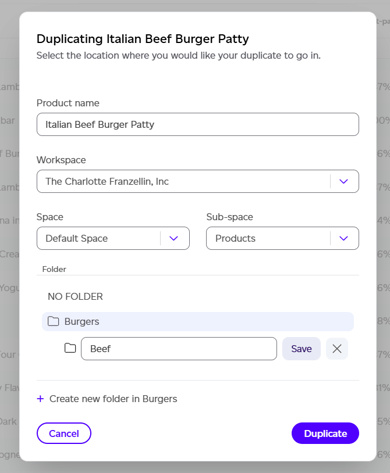Click the Default Space selector
390x473 pixels.
(113, 238)
